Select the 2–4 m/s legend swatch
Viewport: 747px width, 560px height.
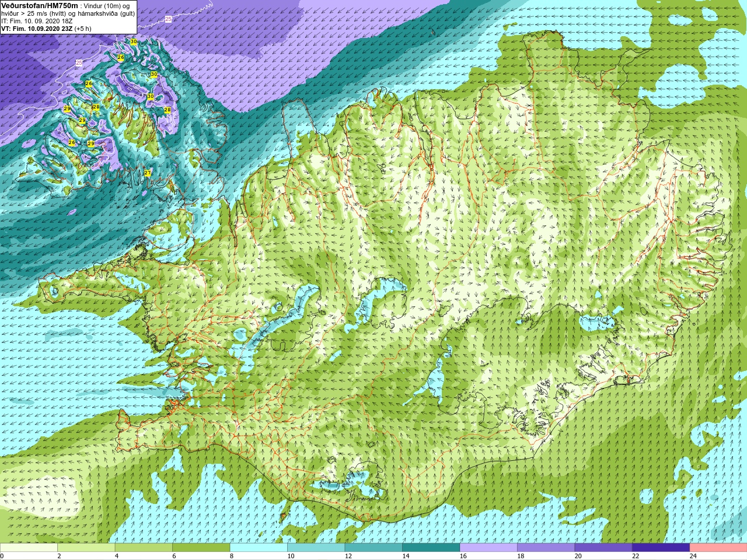(x=86, y=548)
